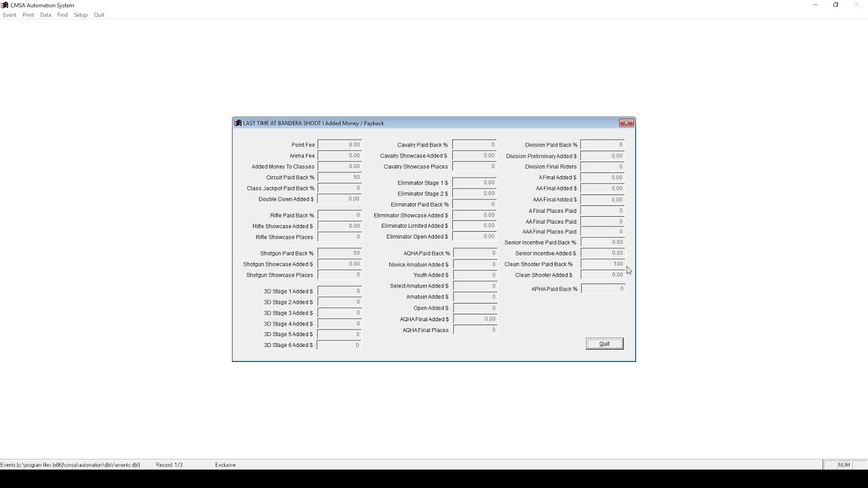The width and height of the screenshot is (868, 488).
Task: Select the Class Jackpot Paid Back % field
Action: (340, 188)
